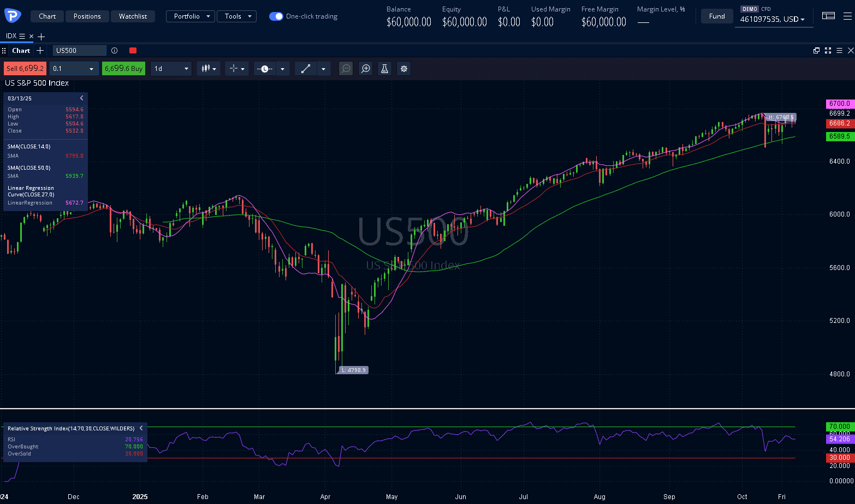Click the zoom in magnifier icon
The height and width of the screenshot is (504, 855).
tap(366, 69)
